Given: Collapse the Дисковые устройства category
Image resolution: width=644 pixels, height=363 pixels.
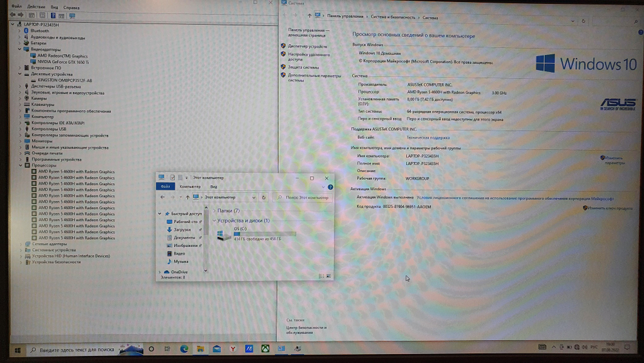Looking at the screenshot, I should click(x=20, y=74).
